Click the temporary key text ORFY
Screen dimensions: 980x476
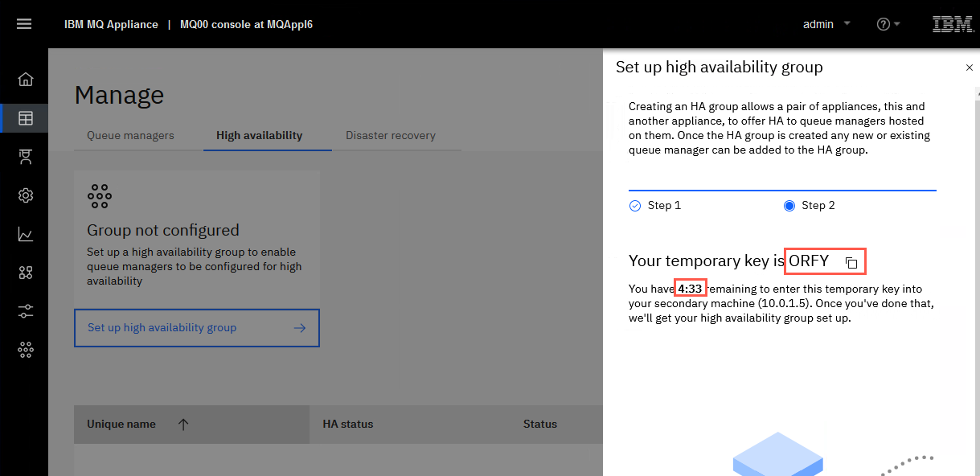coord(809,261)
